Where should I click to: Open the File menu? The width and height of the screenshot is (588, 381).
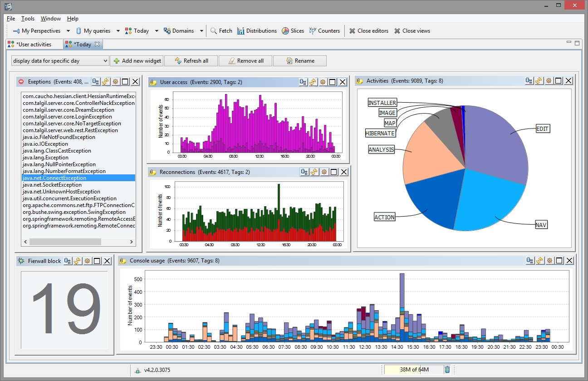click(11, 19)
